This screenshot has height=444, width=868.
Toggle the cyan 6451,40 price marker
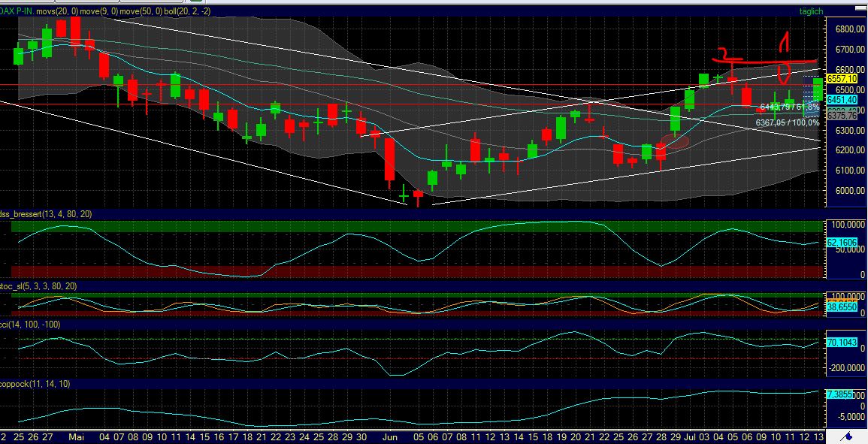[841, 98]
